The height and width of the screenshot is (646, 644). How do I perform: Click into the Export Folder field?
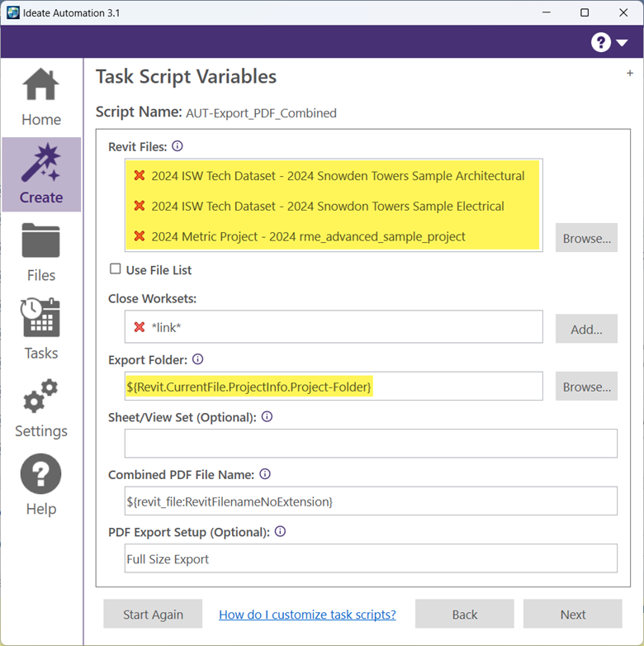334,386
